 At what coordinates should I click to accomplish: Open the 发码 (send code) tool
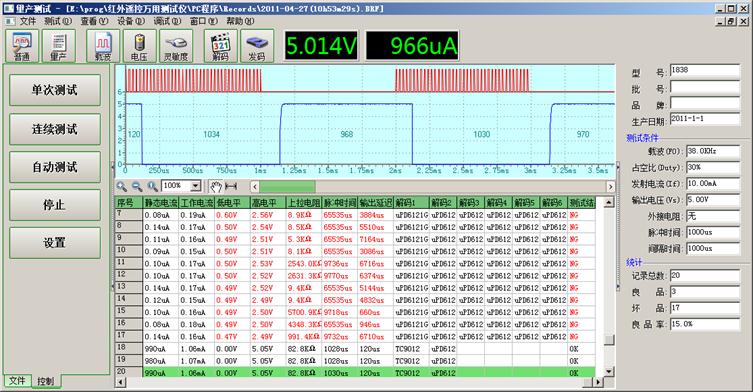(257, 46)
